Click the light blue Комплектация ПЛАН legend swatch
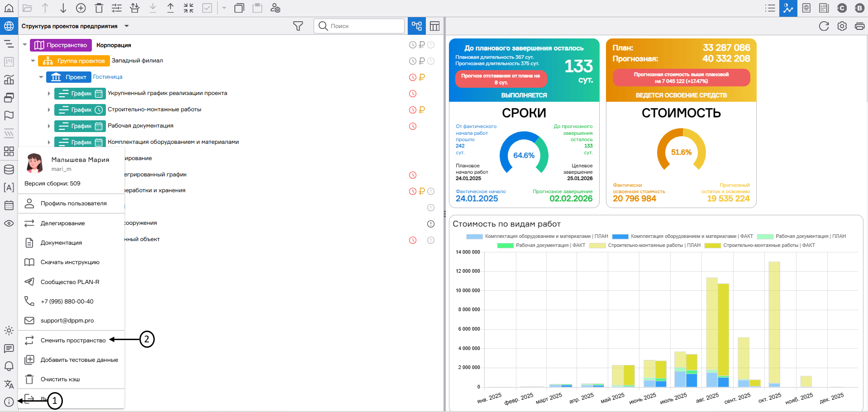The height and width of the screenshot is (412, 868). (x=474, y=237)
